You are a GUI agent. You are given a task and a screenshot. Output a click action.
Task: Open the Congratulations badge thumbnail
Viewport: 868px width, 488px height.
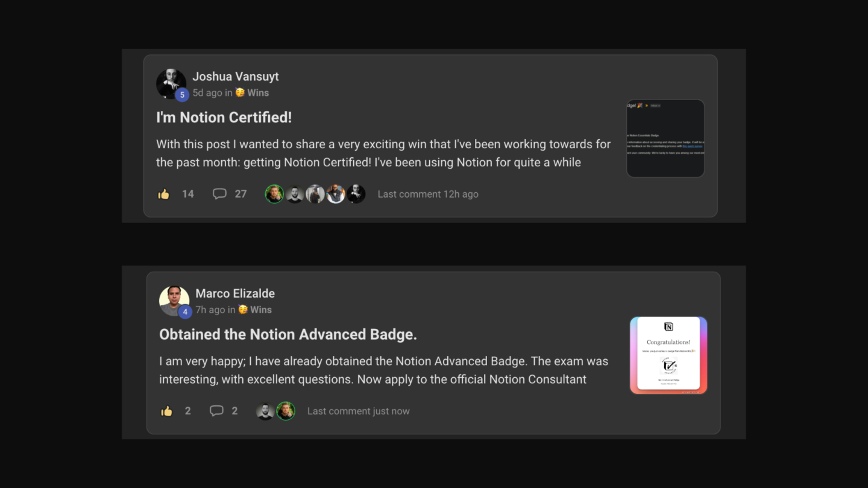coord(668,355)
